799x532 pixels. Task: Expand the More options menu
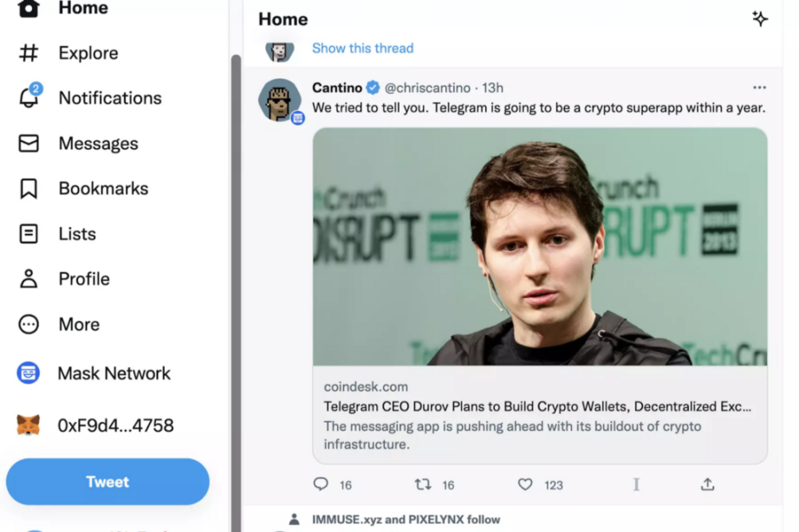(29, 324)
